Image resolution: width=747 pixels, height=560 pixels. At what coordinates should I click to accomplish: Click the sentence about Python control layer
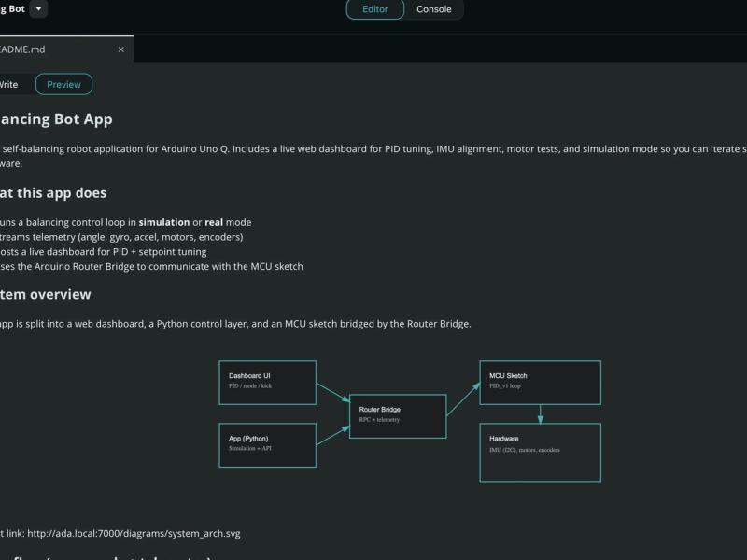235,324
